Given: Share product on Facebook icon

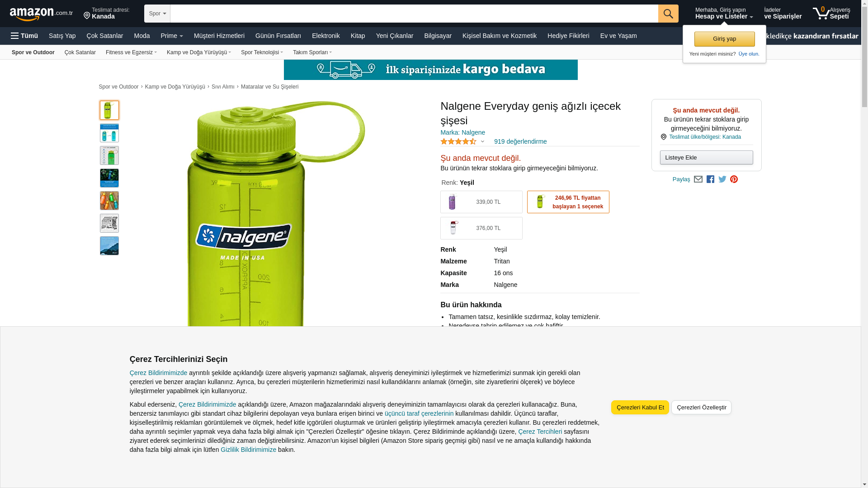Looking at the screenshot, I should click(x=710, y=179).
